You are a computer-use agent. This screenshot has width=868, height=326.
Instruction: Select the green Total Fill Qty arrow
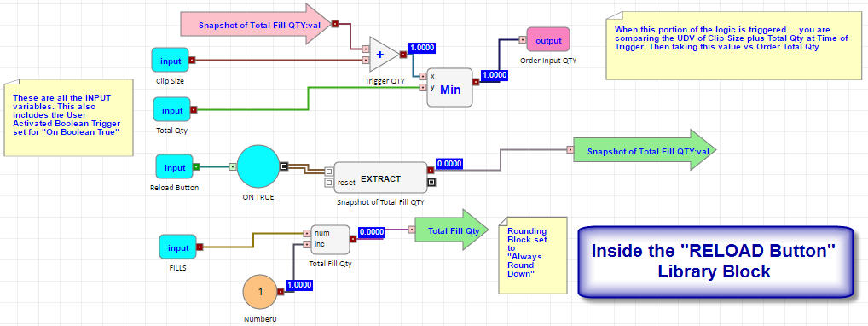pyautogui.click(x=449, y=230)
